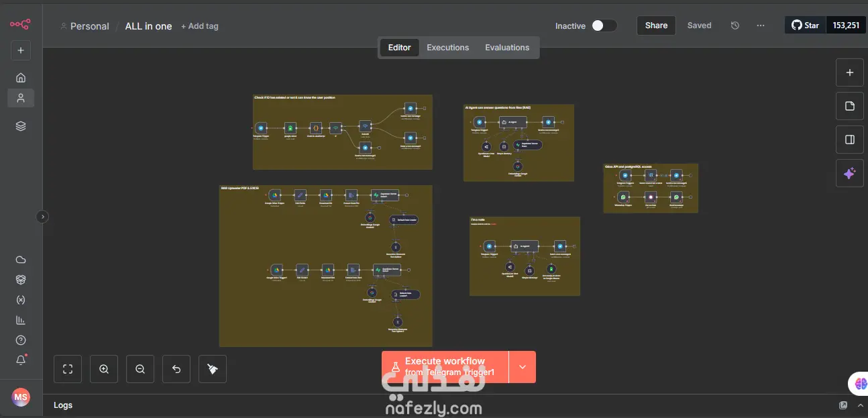Screen dimensions: 868x418
Task: Click the notifications bell icon
Action: (x=21, y=360)
